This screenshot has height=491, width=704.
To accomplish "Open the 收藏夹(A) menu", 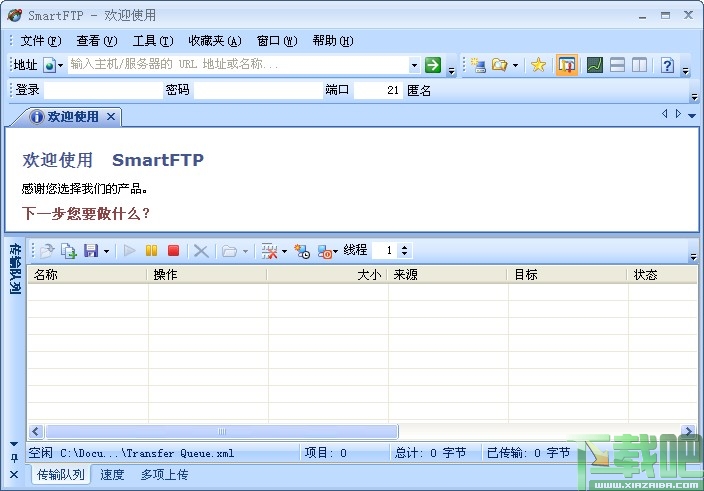I will coord(215,41).
